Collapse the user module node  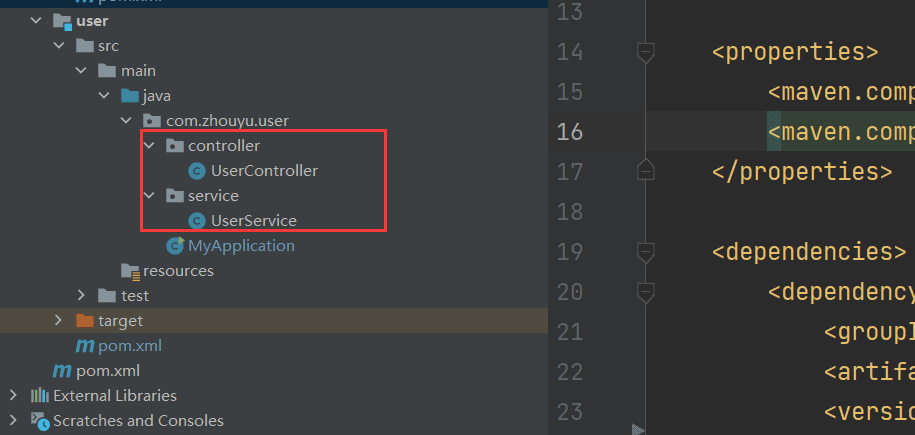(36, 20)
